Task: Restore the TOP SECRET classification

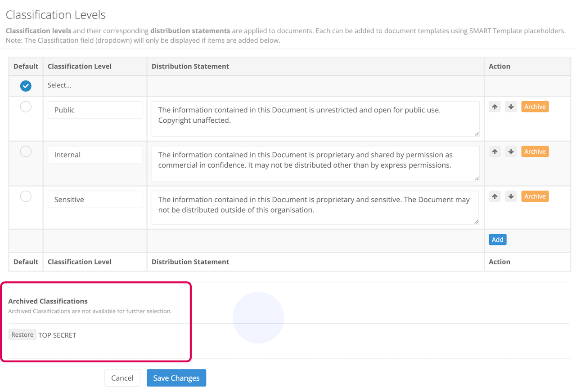Action: [x=22, y=335]
